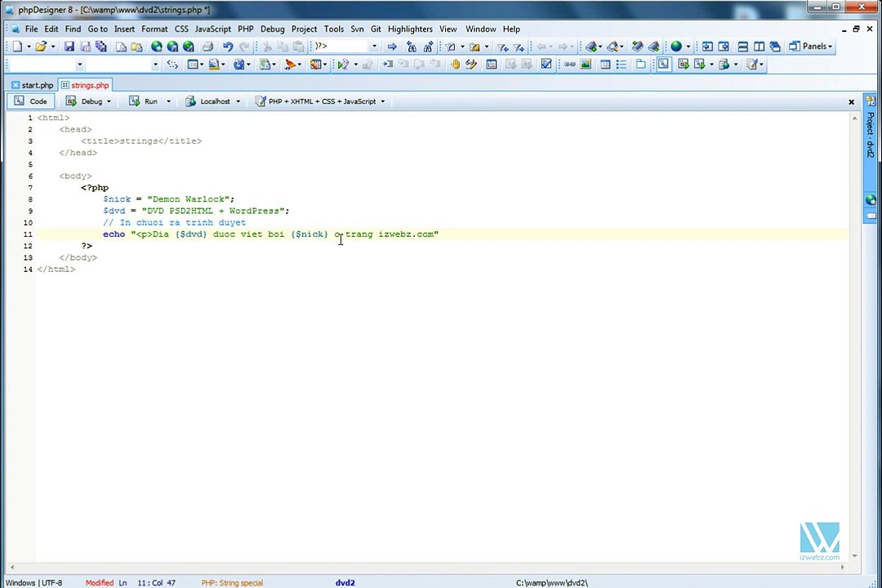882x588 pixels.
Task: Click the '<?php' opening tag on line 7
Action: coord(95,187)
